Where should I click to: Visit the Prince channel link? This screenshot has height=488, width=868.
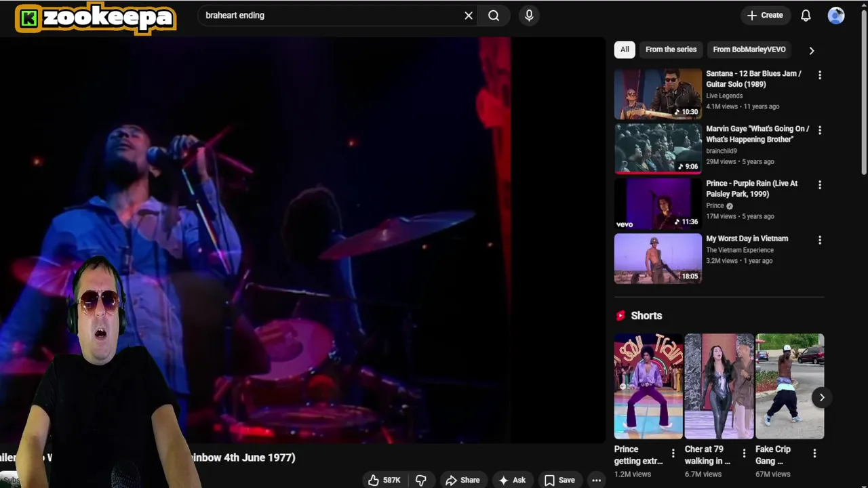coord(715,205)
